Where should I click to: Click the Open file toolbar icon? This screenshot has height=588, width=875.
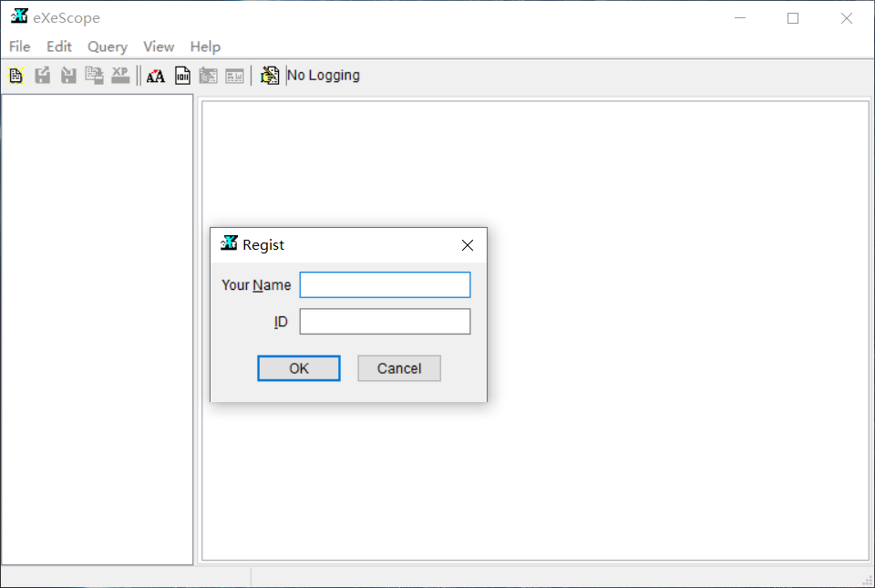[15, 76]
